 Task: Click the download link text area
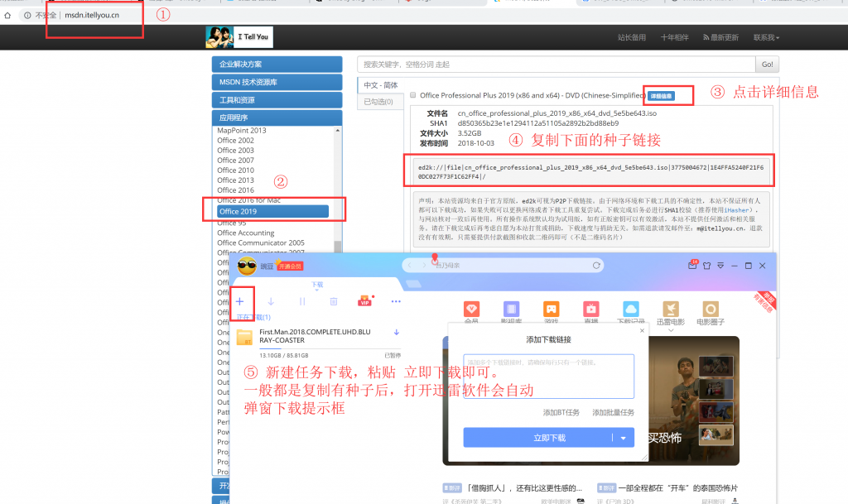tap(548, 376)
